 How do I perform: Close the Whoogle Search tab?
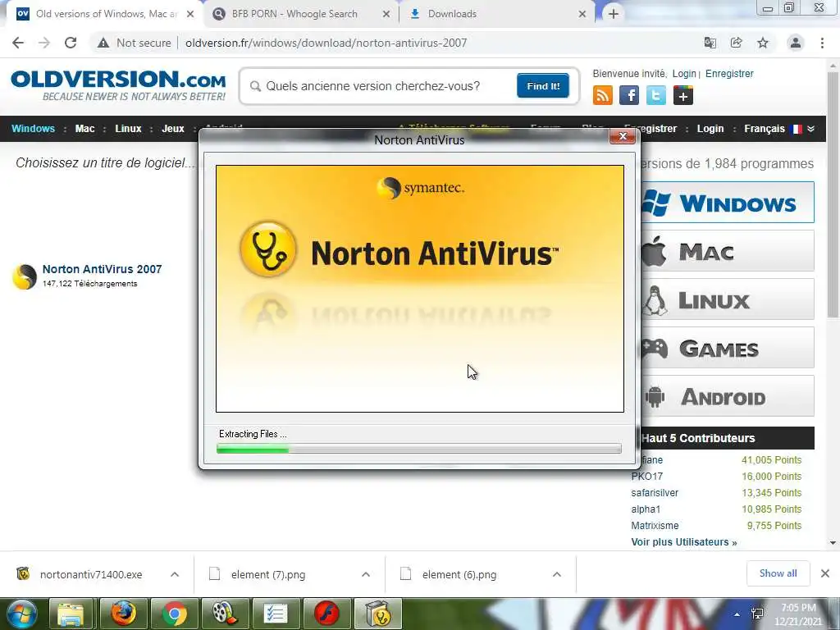click(x=386, y=14)
